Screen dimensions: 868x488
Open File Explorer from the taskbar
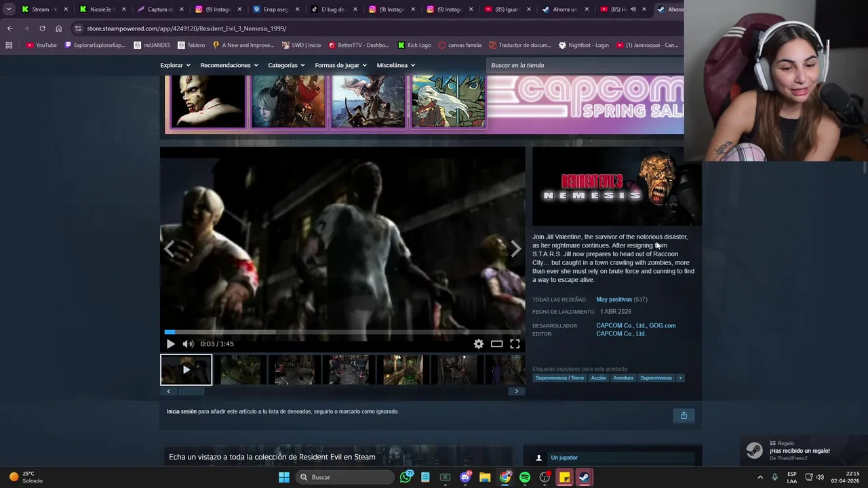(485, 477)
